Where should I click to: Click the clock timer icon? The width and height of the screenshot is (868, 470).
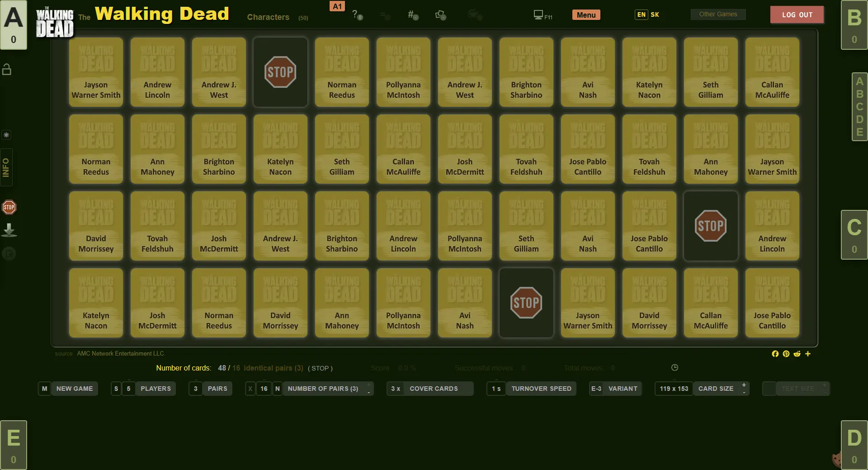pos(675,368)
